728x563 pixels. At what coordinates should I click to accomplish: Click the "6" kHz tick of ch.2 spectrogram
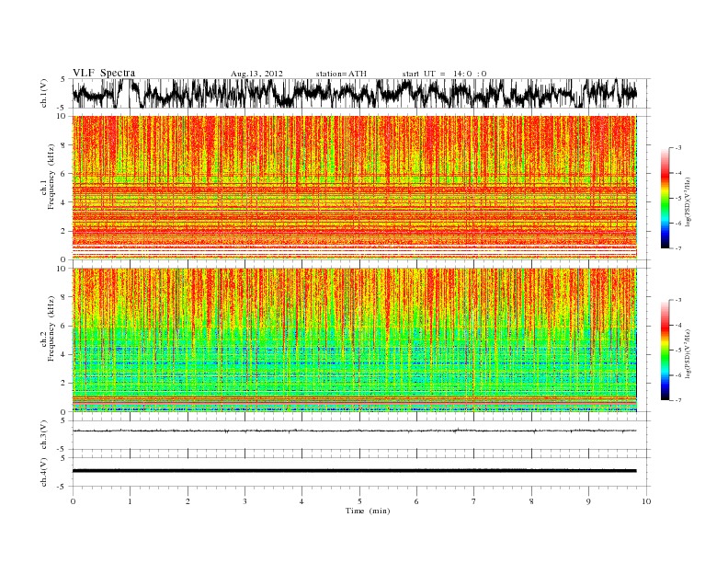point(64,326)
